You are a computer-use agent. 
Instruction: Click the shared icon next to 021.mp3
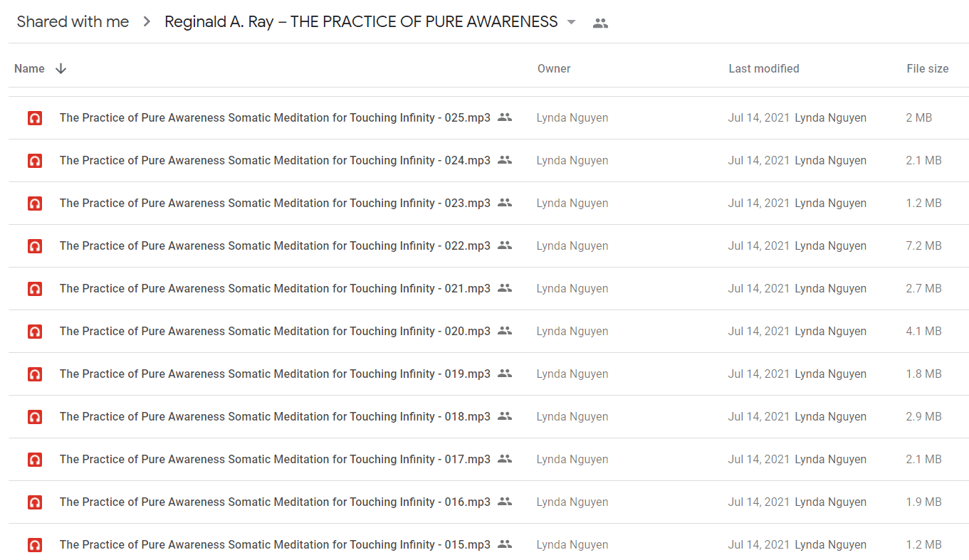(505, 288)
